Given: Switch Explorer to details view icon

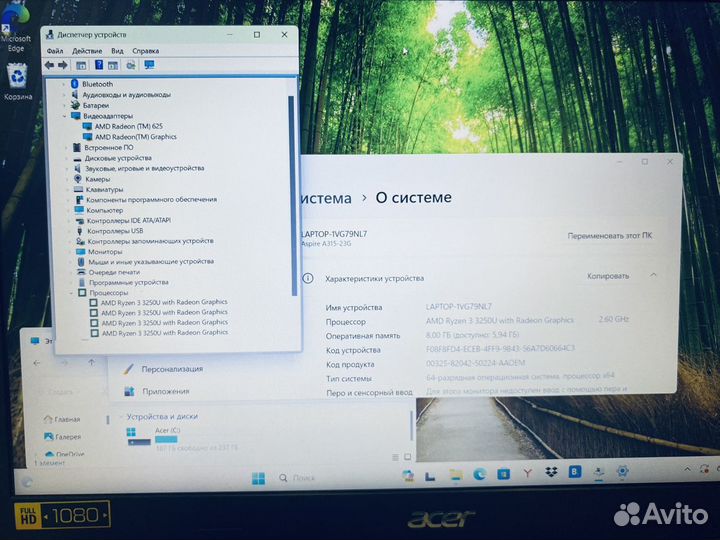Looking at the screenshot, I should (395, 457).
